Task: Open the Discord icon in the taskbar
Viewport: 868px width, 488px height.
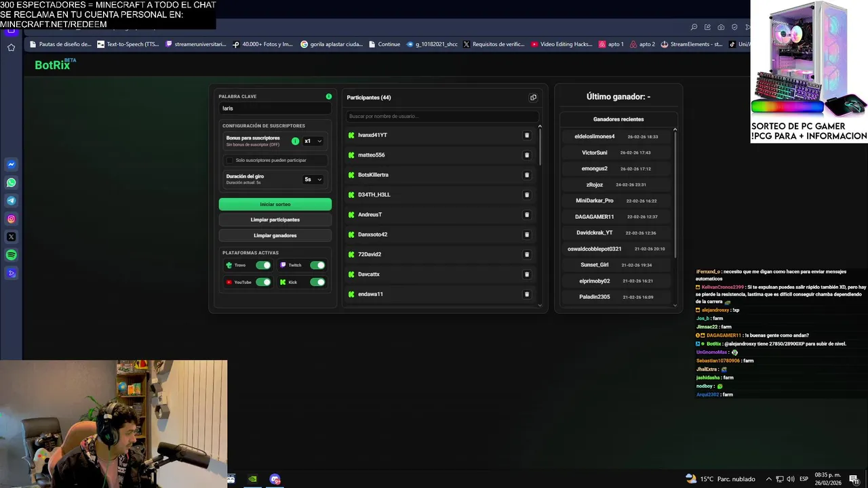Action: coord(275,479)
